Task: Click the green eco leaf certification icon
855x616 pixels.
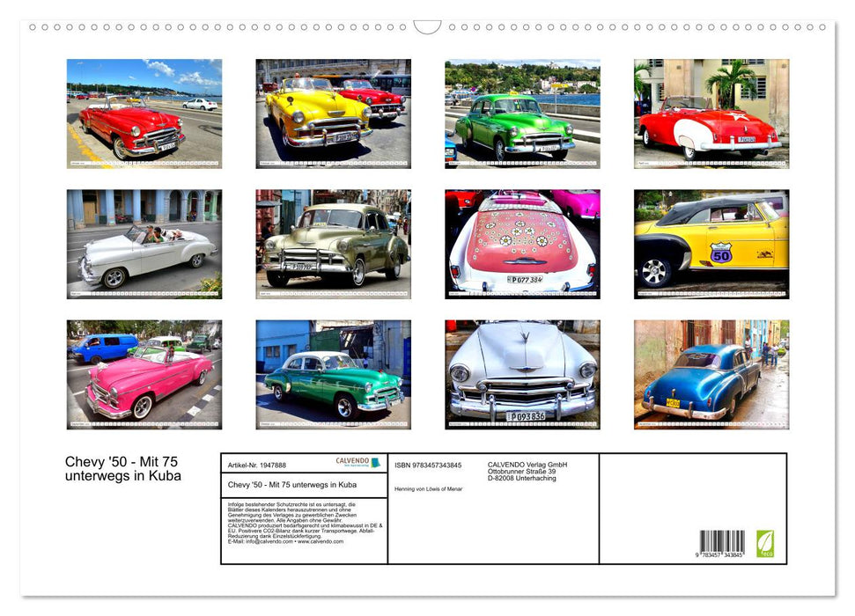Action: coord(765,542)
